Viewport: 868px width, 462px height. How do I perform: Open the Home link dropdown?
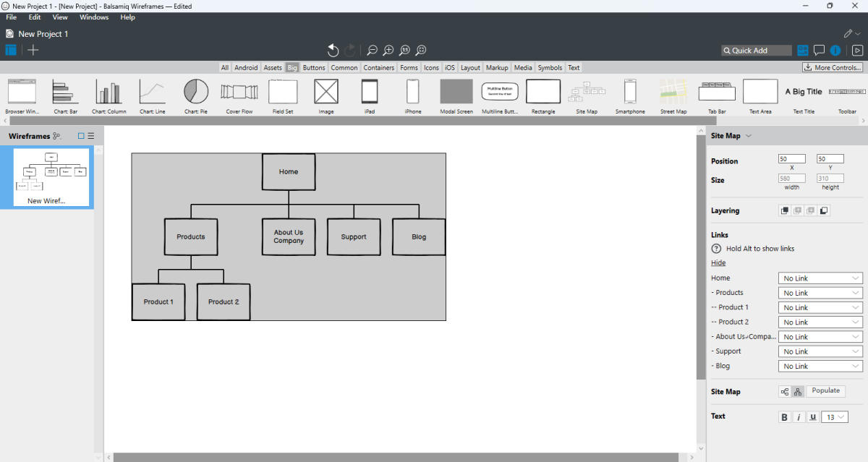[x=821, y=278]
